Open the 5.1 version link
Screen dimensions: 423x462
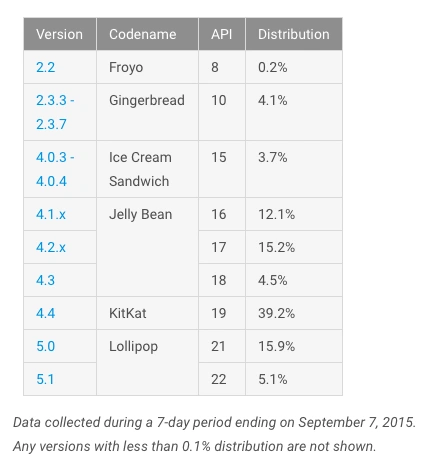coord(45,379)
